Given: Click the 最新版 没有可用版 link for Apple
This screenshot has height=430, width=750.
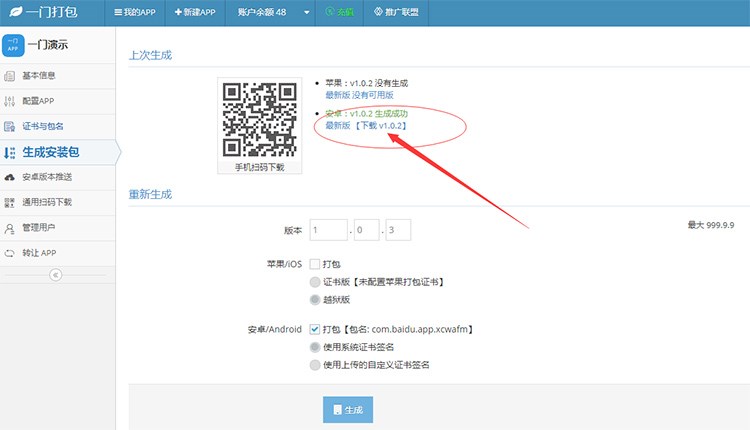Looking at the screenshot, I should (359, 95).
